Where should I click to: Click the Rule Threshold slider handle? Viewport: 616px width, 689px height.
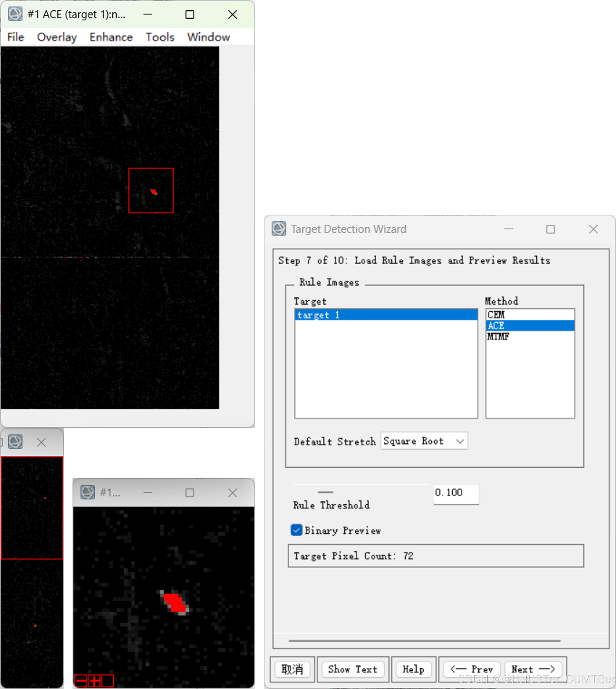click(325, 492)
